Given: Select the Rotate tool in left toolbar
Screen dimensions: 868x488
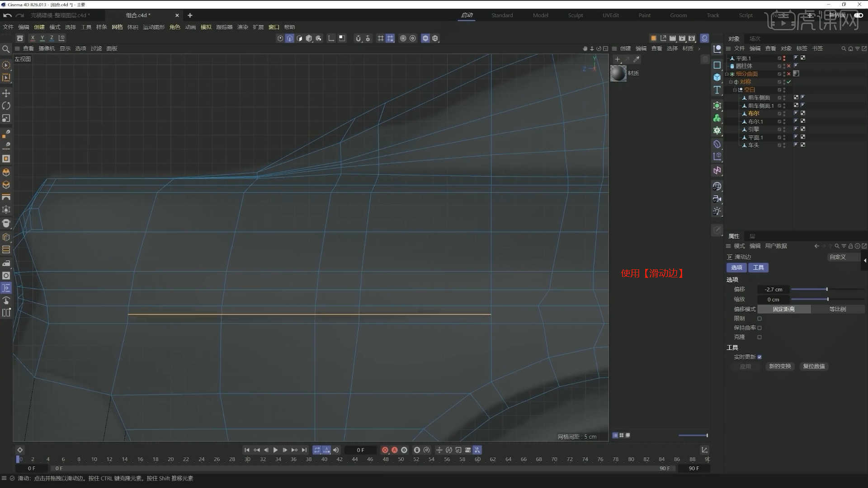Looking at the screenshot, I should 6,106.
